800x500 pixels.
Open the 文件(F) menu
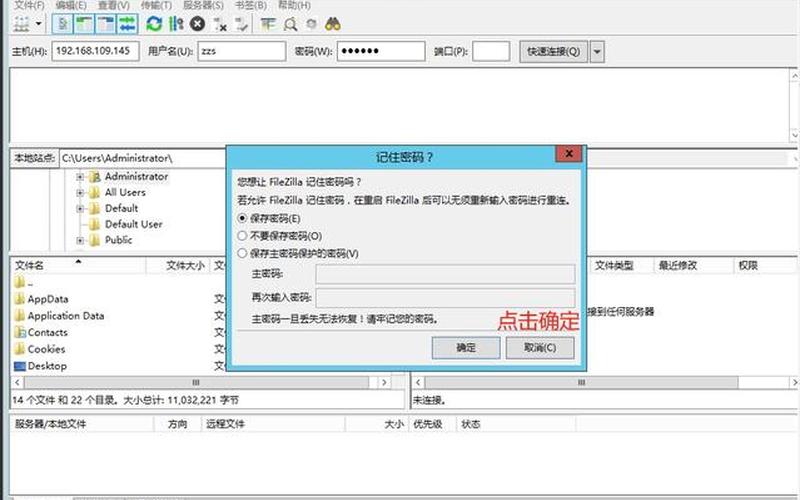click(29, 5)
